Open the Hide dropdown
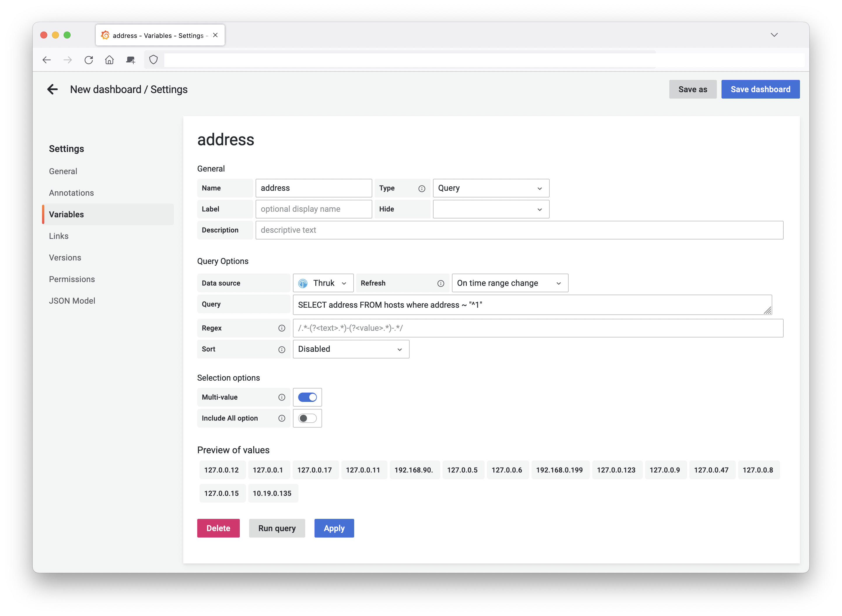Screen dimensions: 842x616 (490, 209)
